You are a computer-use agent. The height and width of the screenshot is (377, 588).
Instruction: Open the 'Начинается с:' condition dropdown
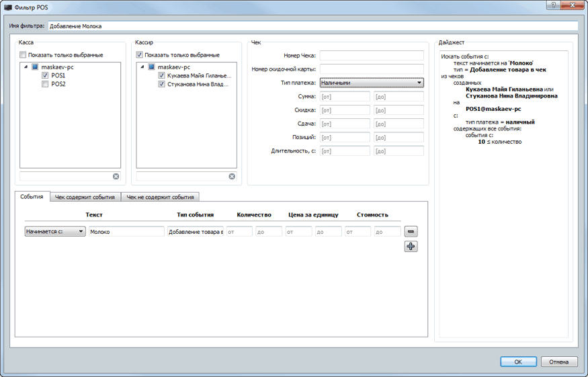pos(55,231)
